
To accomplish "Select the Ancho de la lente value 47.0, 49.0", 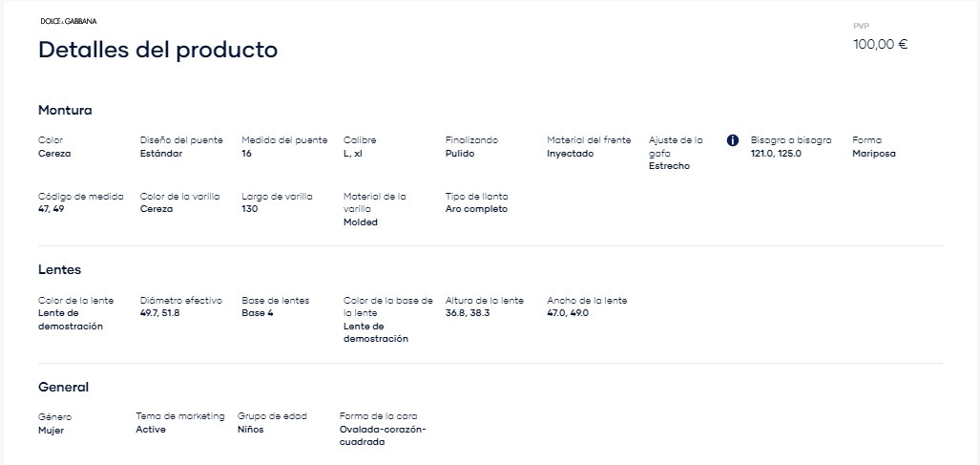I will pos(568,313).
